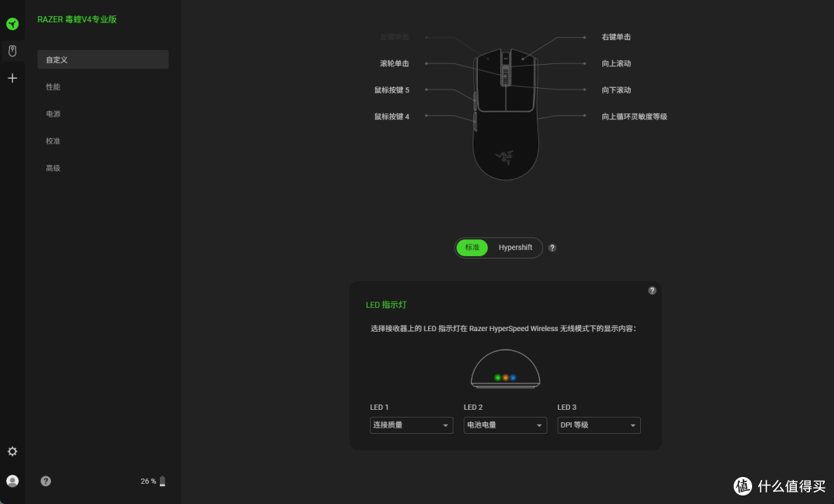Open the 校准 section

coord(53,141)
